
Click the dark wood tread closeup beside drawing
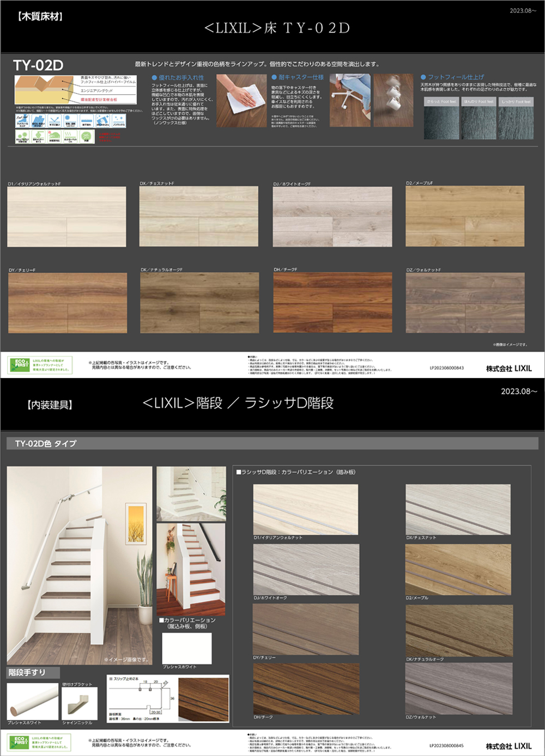203,700
